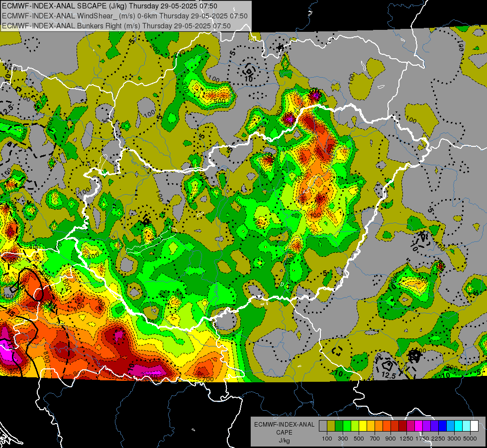Select the pale cyan legend swatch before 5000
The image size is (487, 448).
[x=467, y=426]
